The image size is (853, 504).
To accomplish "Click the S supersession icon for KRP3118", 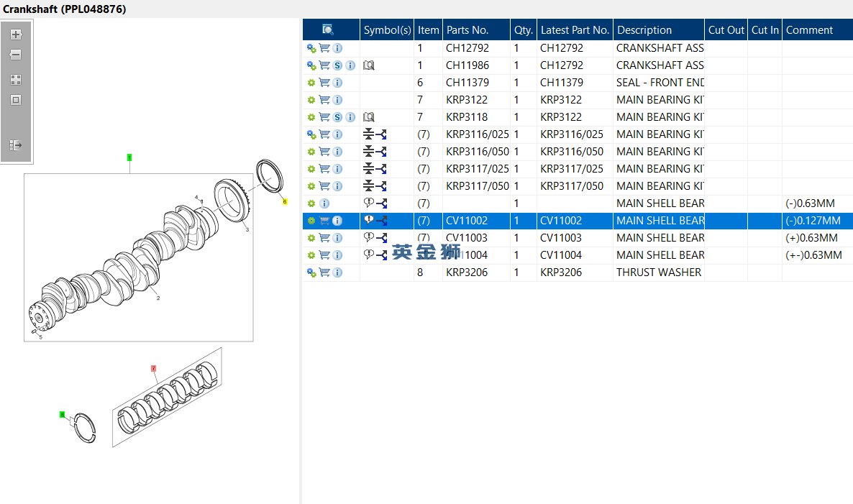I will pos(337,117).
